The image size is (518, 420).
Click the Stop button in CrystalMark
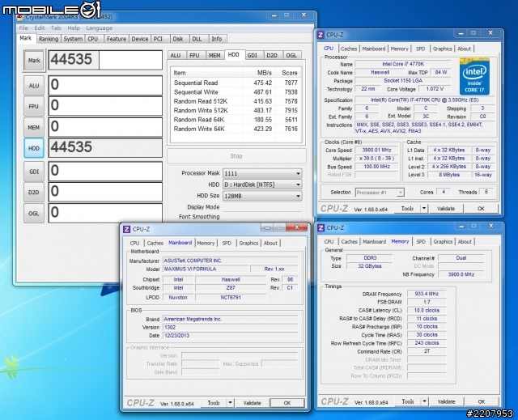pyautogui.click(x=236, y=156)
